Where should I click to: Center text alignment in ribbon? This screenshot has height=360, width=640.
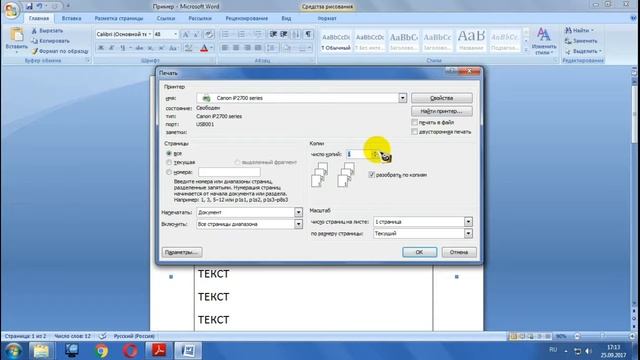click(236, 48)
